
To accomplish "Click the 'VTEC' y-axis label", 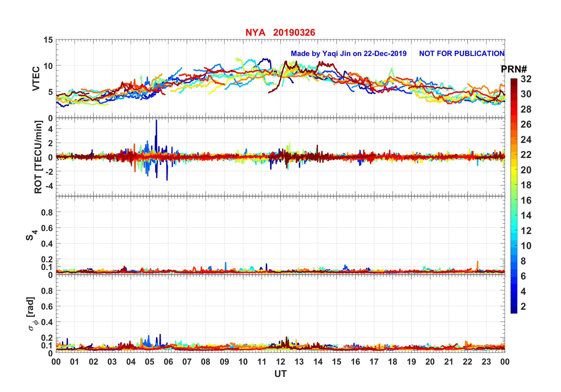I will (36, 78).
